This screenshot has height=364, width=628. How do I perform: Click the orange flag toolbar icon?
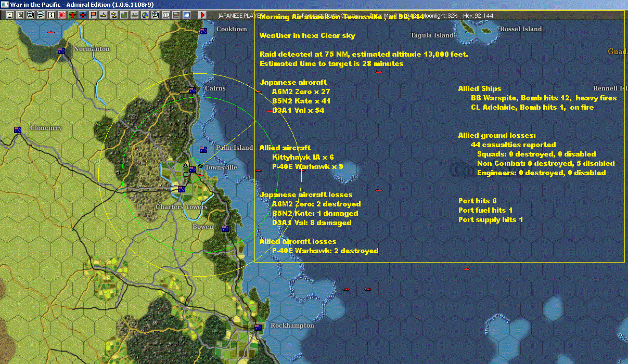[x=93, y=15]
